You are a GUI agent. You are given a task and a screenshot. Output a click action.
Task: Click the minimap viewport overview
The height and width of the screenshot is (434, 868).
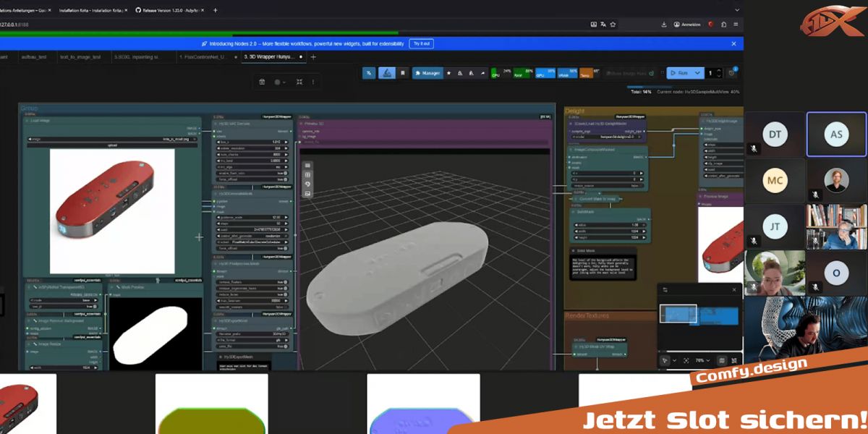699,315
